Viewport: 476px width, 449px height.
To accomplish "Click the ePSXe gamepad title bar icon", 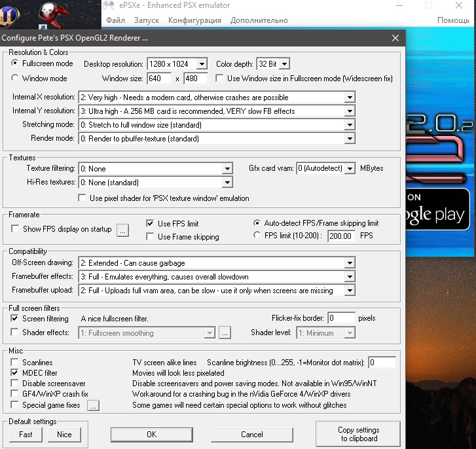I will point(109,5).
